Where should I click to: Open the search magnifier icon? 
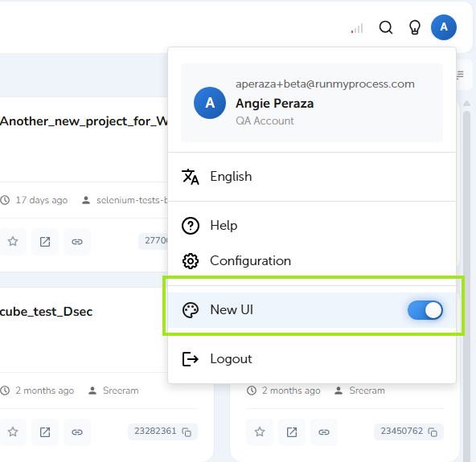(385, 27)
